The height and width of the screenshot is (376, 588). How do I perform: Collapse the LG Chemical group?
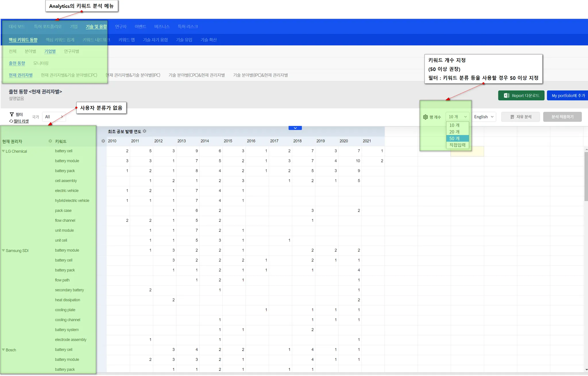[x=3, y=151]
